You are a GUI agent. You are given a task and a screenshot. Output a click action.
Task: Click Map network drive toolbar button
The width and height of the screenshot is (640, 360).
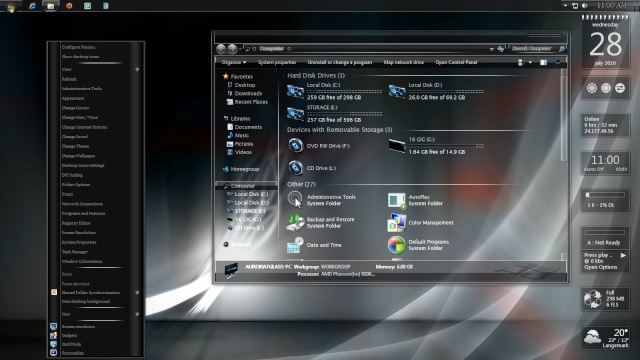coord(404,62)
